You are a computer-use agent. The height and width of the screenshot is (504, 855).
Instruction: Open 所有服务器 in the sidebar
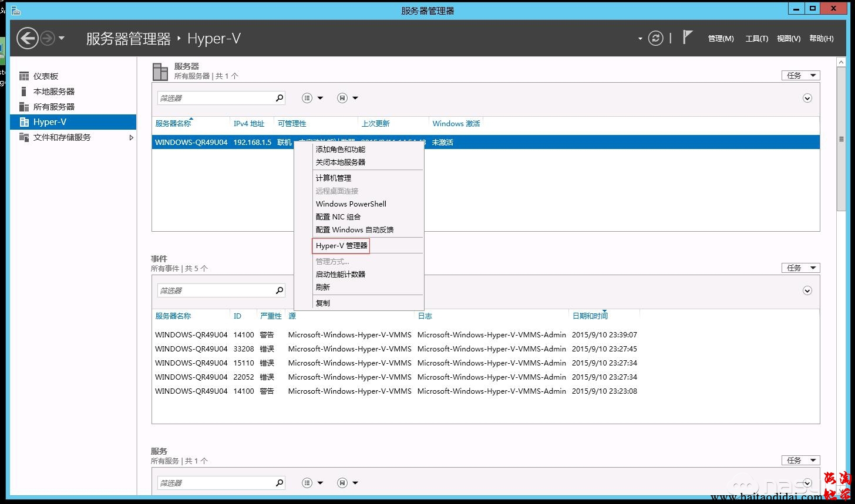(x=53, y=107)
